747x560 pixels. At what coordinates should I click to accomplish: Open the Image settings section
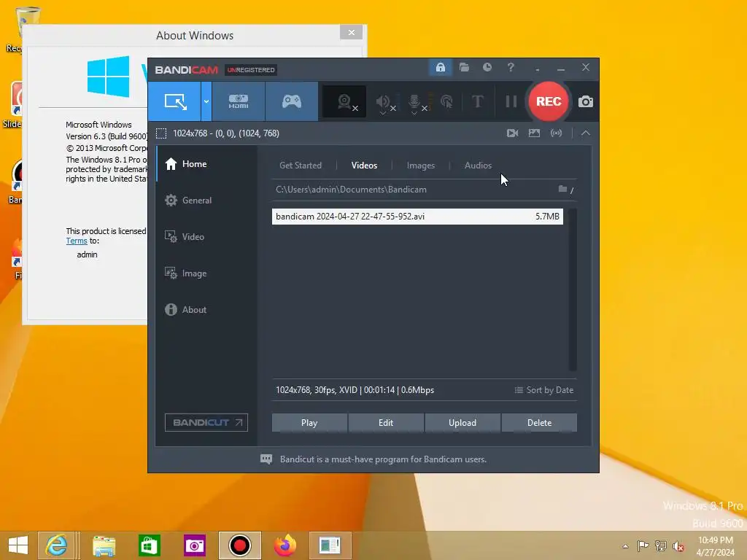click(x=206, y=273)
